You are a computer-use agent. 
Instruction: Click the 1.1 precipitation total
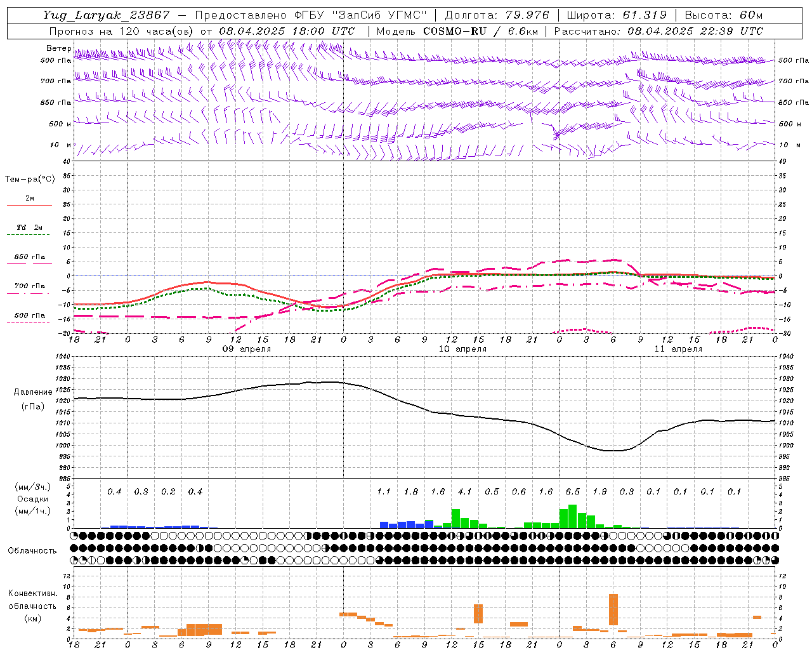click(384, 492)
